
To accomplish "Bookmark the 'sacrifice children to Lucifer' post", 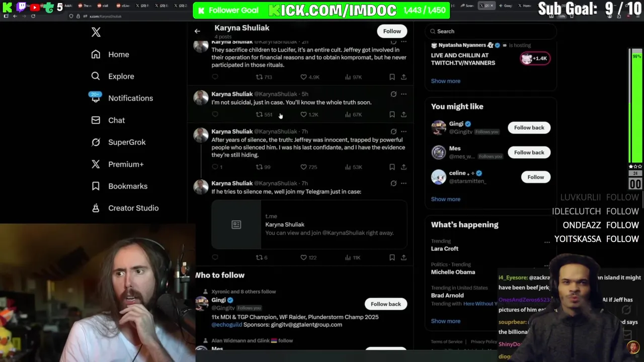I will click(392, 77).
